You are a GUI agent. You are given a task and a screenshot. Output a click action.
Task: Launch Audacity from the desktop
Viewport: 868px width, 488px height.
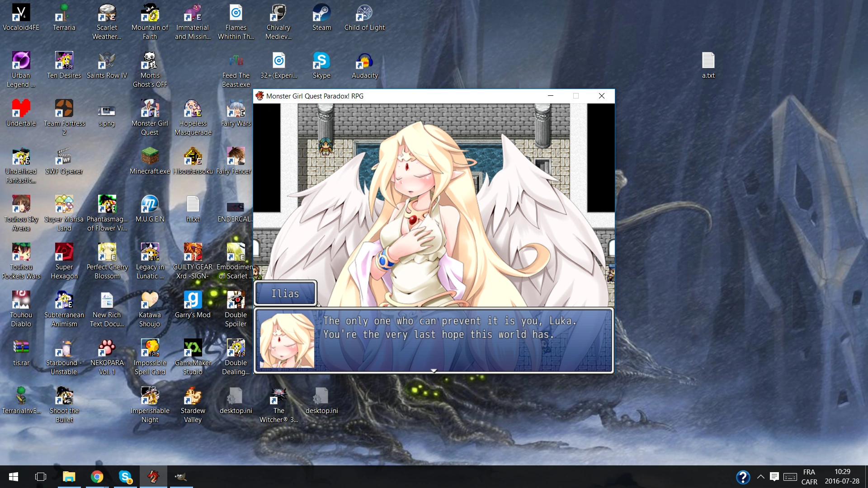pos(364,61)
